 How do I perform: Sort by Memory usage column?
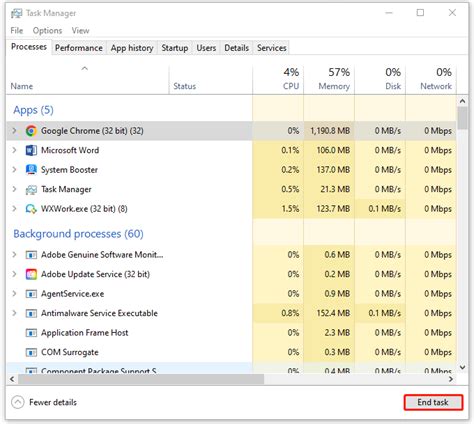(329, 79)
